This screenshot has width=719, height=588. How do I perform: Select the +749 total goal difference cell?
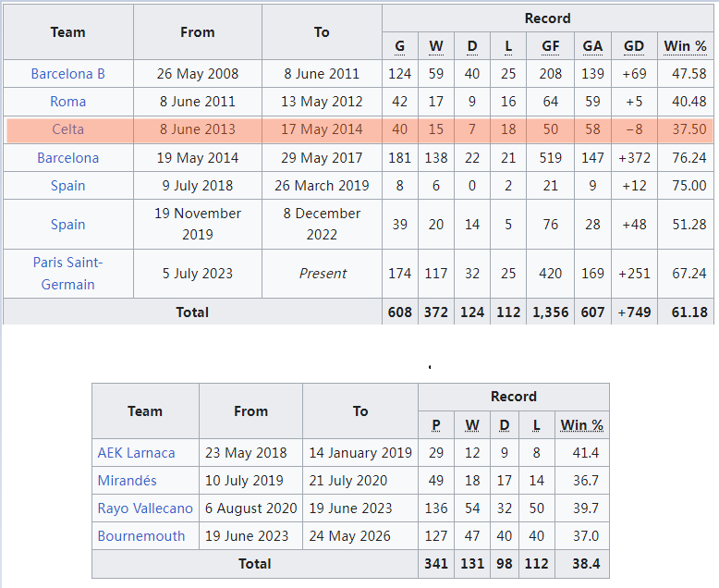[634, 312]
